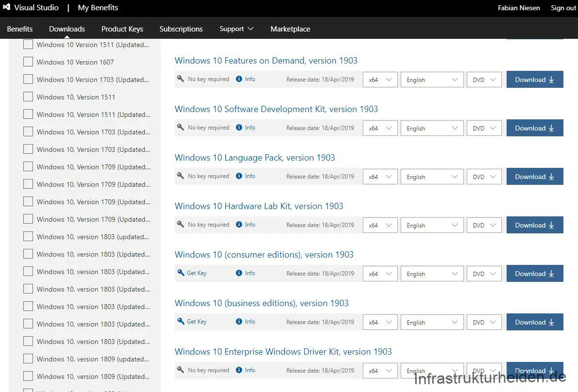Click info icon in Hardware Lab Kit row
Screen dimensions: 578x392
(x=239, y=225)
